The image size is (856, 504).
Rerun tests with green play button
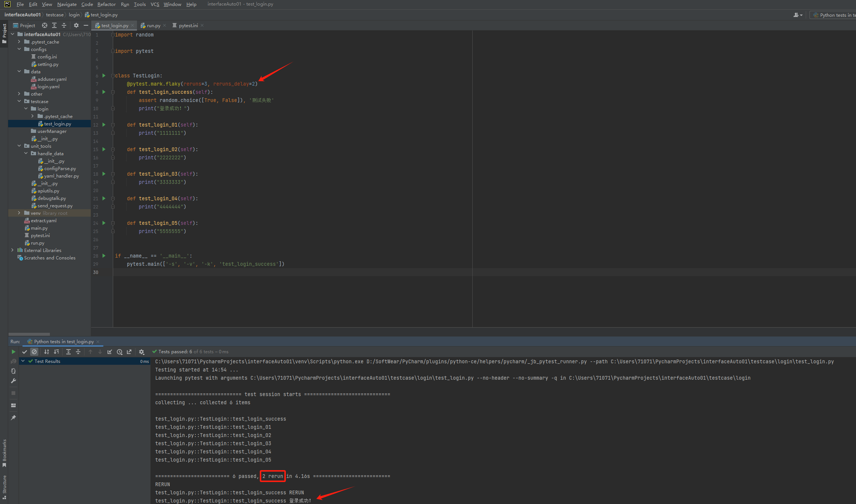13,352
